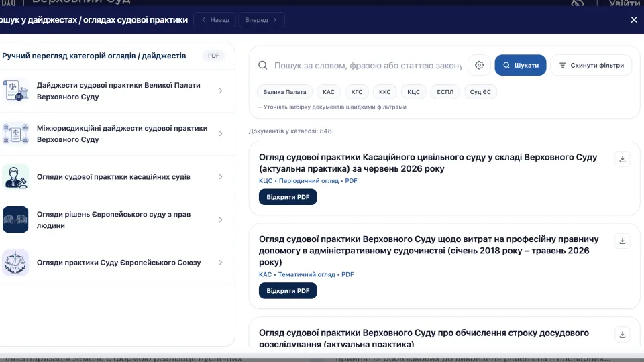Open title about витрат на професійну правничу допомогу
The height and width of the screenshot is (362, 644).
coord(429,250)
